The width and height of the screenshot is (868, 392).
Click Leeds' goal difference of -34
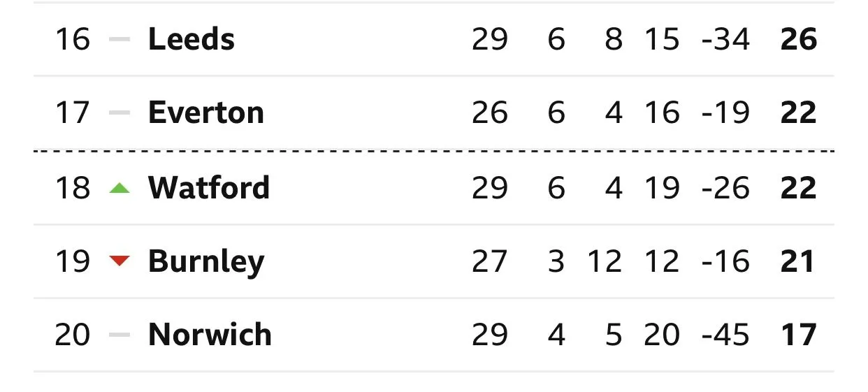(x=725, y=39)
